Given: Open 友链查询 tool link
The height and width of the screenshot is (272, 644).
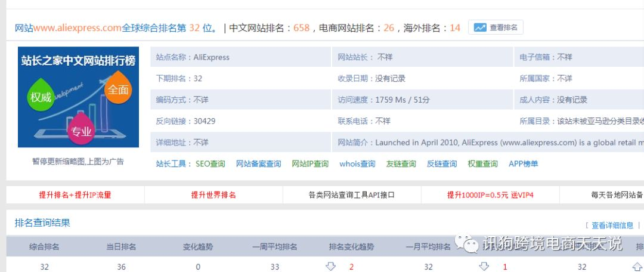Looking at the screenshot, I should click(x=401, y=163).
